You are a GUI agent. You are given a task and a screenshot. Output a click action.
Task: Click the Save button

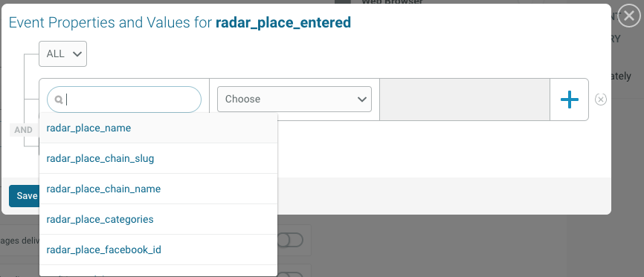25,196
